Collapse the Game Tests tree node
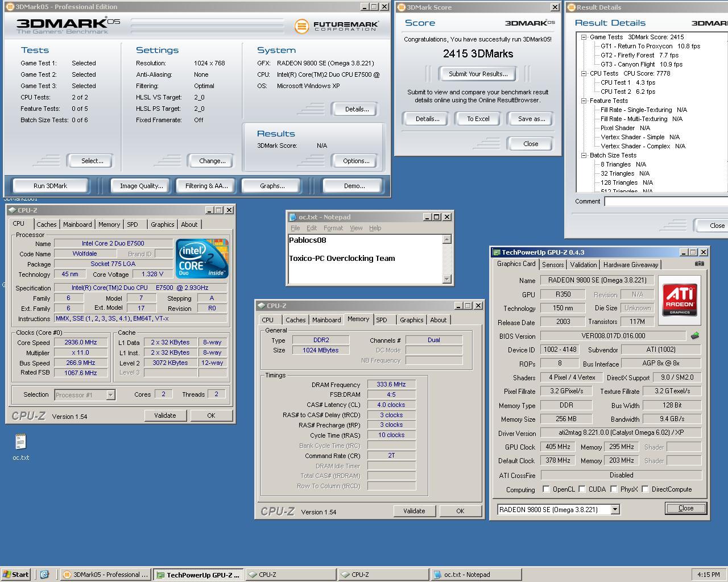This screenshot has width=728, height=582. [x=584, y=37]
